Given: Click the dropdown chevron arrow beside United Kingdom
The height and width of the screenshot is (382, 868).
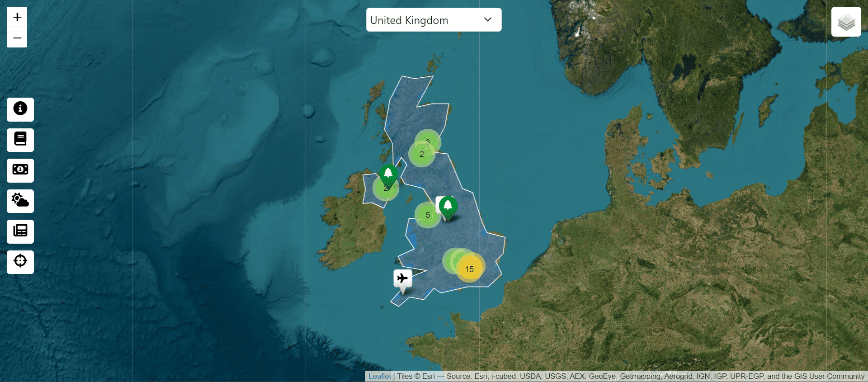Looking at the screenshot, I should click(x=488, y=20).
